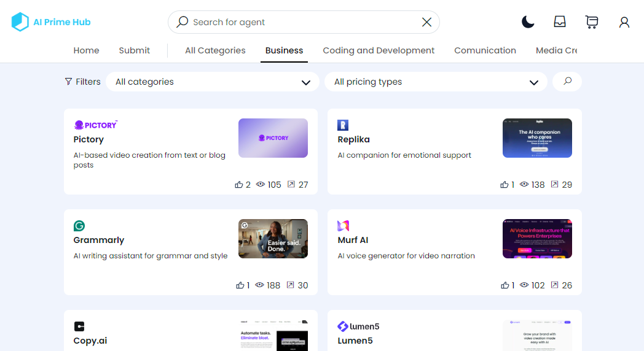The width and height of the screenshot is (644, 351).
Task: Click the Grammarly preview thumbnail
Action: 273,239
